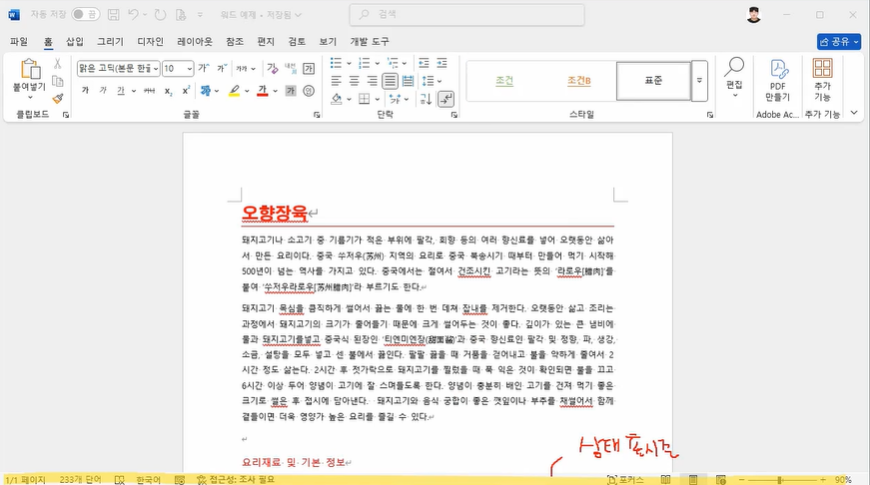Click the zoom slider in status bar
This screenshot has width=870, height=485.
780,480
